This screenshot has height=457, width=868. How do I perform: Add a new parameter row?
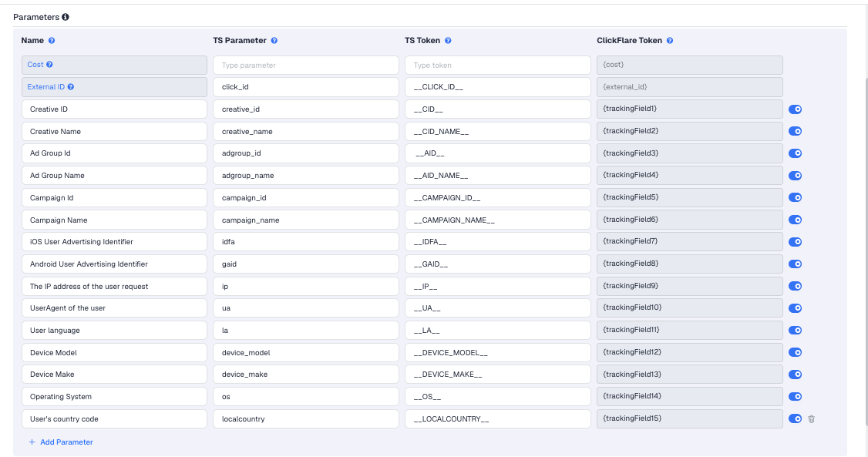coord(61,442)
